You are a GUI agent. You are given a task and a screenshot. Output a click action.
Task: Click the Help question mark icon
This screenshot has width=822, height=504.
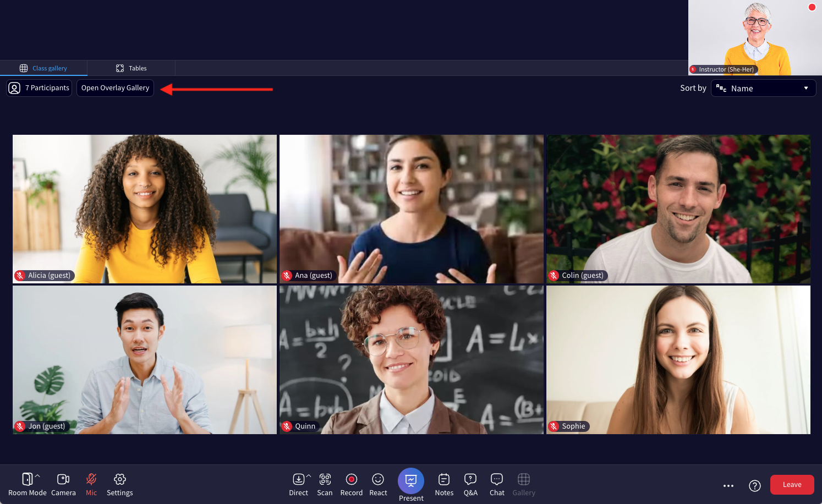[755, 485]
